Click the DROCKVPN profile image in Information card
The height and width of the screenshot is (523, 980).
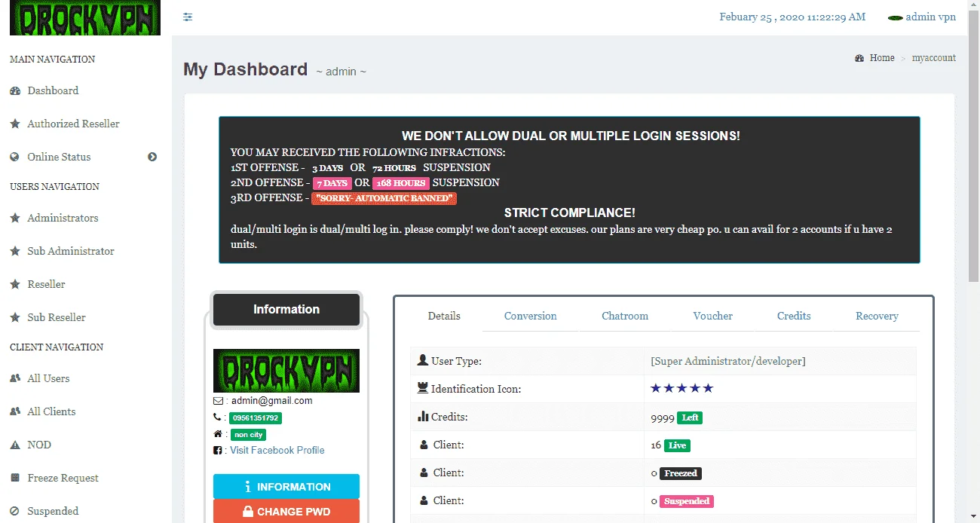[x=286, y=371]
